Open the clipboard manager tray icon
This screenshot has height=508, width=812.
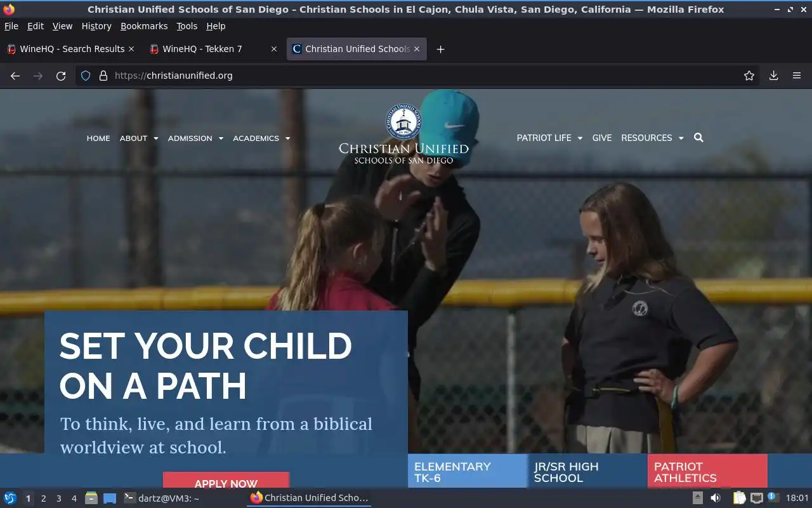click(x=739, y=498)
